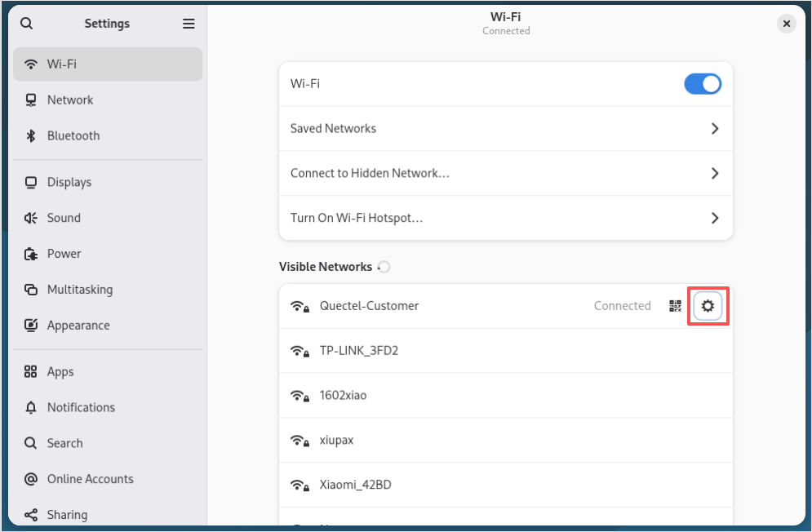Open settings gear for Quectel-Customer network

tap(708, 306)
